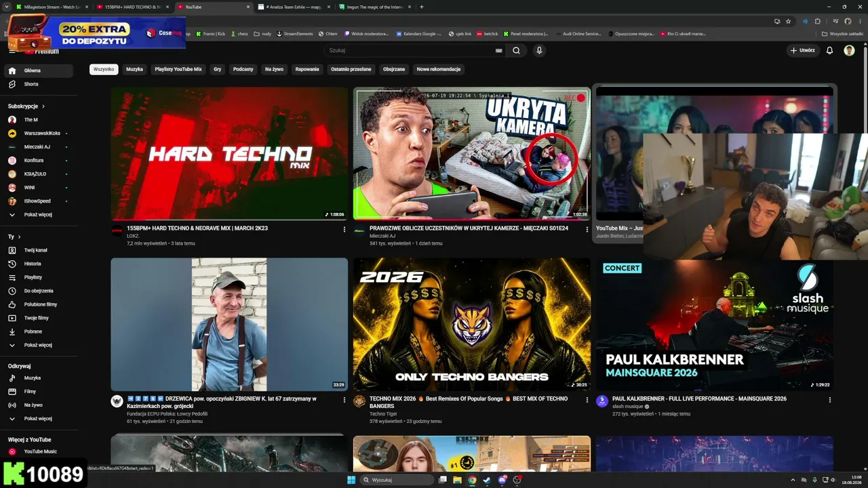The image size is (868, 488).
Task: Select the Rapowanie filter chip
Action: (x=307, y=69)
